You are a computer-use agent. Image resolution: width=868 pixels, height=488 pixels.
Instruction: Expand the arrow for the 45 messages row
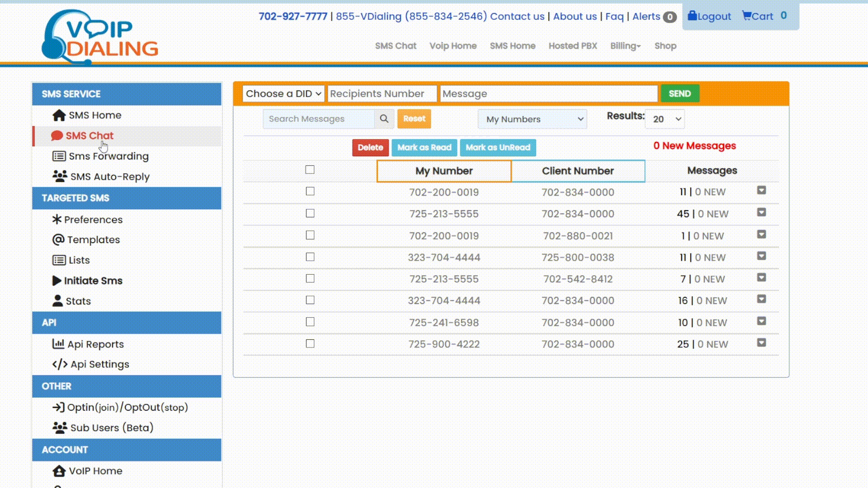[761, 212]
